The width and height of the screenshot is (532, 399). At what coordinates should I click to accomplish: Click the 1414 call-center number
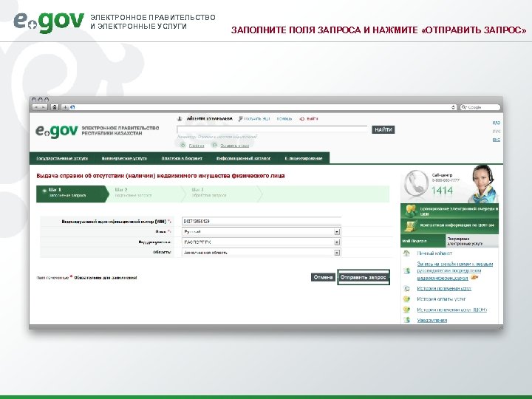pyautogui.click(x=443, y=191)
